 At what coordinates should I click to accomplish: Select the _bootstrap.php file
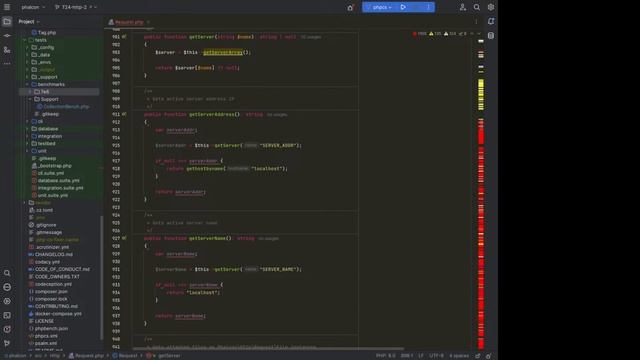51,166
